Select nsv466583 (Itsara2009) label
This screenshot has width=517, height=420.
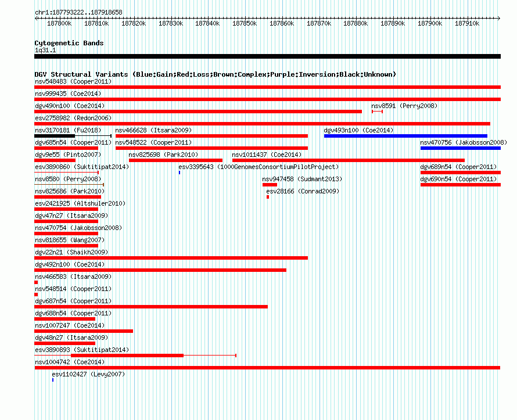click(x=73, y=277)
